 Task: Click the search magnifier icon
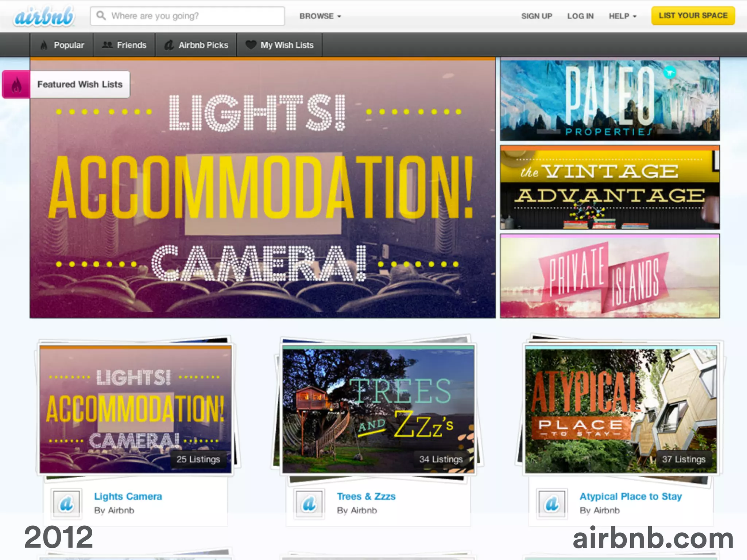pyautogui.click(x=101, y=16)
